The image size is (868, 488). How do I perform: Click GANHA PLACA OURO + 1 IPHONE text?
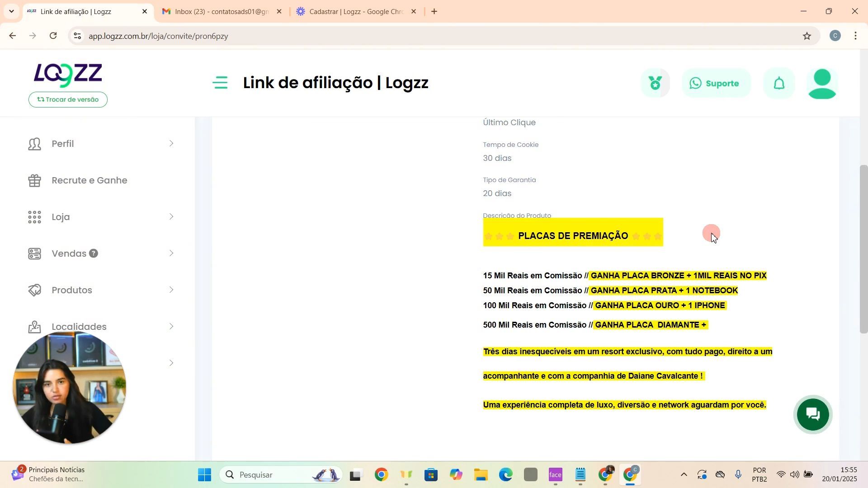[x=660, y=305]
